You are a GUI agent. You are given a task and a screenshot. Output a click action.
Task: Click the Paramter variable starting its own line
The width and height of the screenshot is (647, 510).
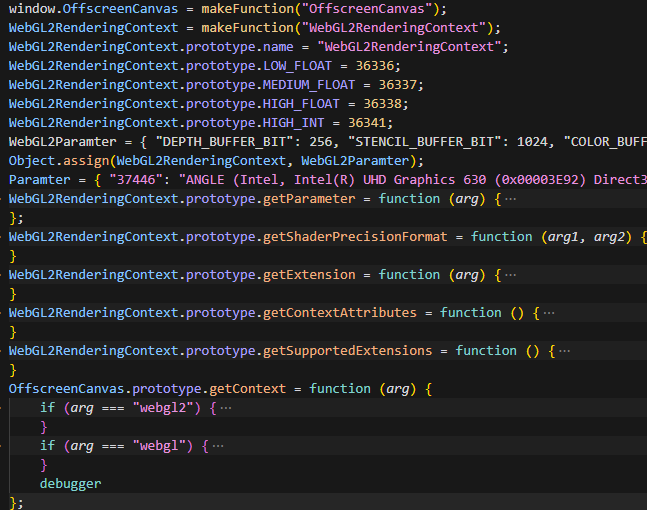click(x=40, y=179)
